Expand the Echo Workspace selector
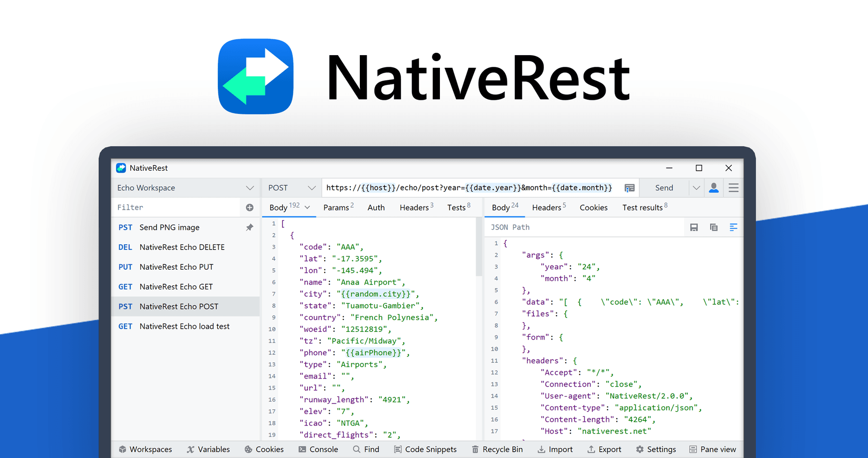This screenshot has width=868, height=458. coord(250,187)
